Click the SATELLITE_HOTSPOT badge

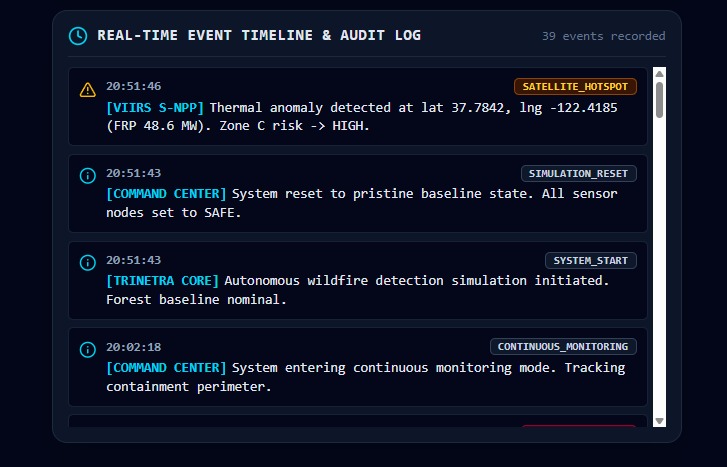coord(575,87)
